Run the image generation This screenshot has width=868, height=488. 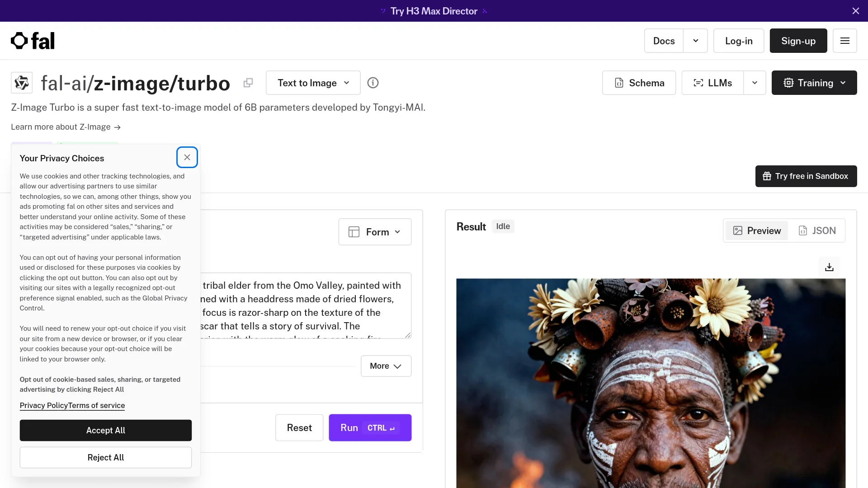pyautogui.click(x=370, y=427)
